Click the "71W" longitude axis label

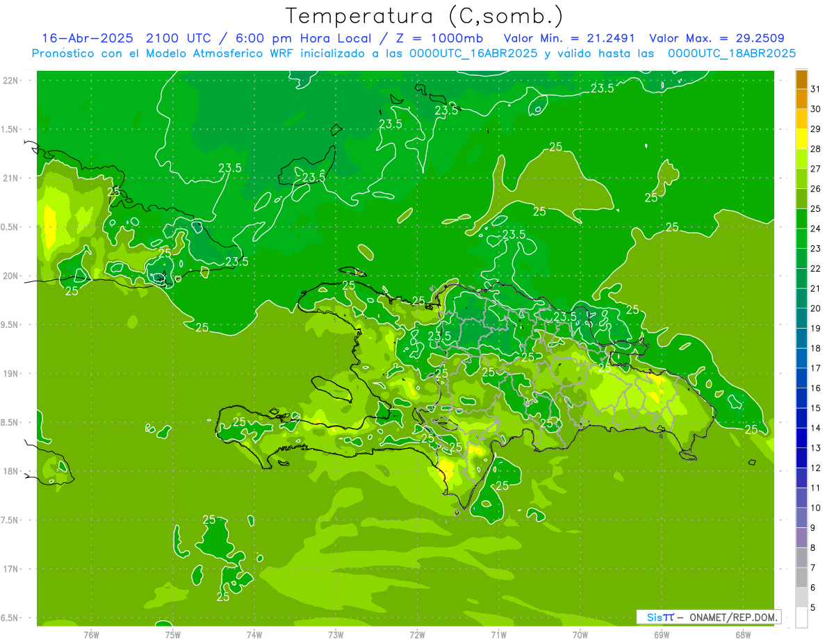[x=498, y=635]
